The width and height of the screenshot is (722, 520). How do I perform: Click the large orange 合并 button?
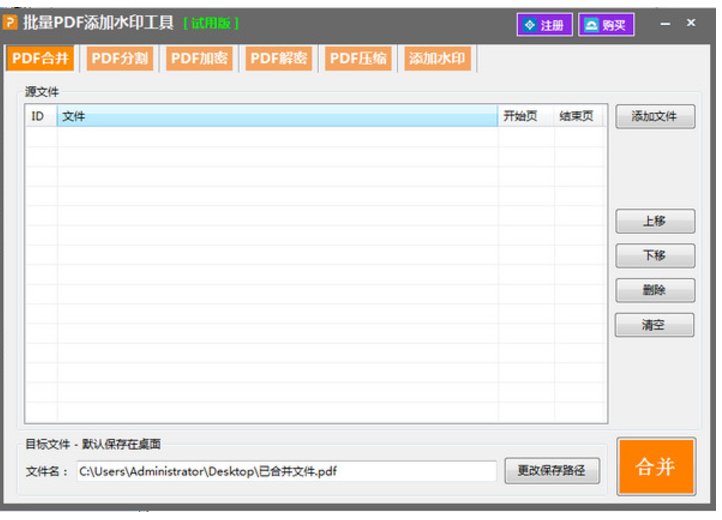(x=656, y=467)
